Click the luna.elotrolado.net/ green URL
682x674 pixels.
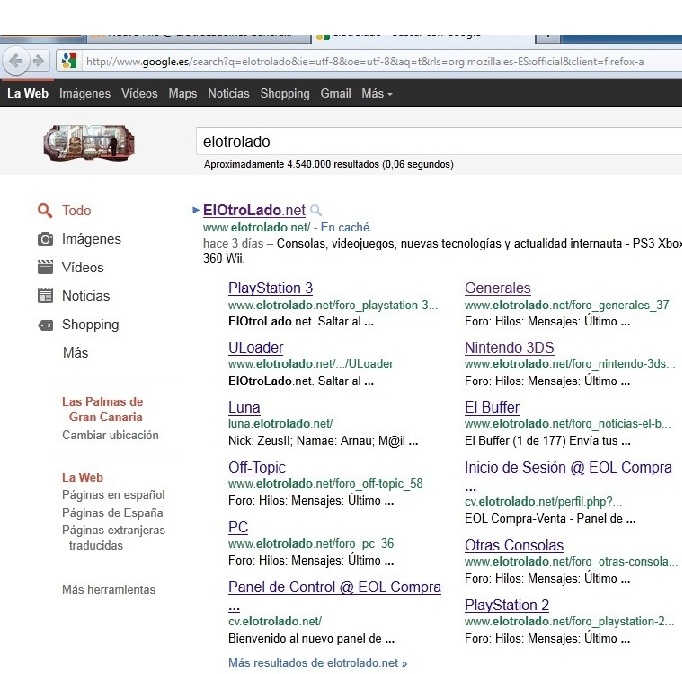pos(281,424)
